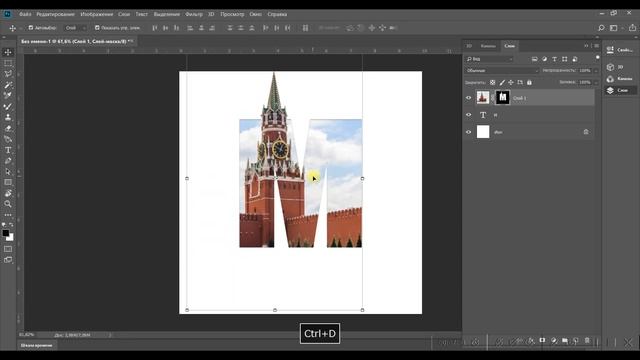Open the Просмотр menu

click(232, 14)
